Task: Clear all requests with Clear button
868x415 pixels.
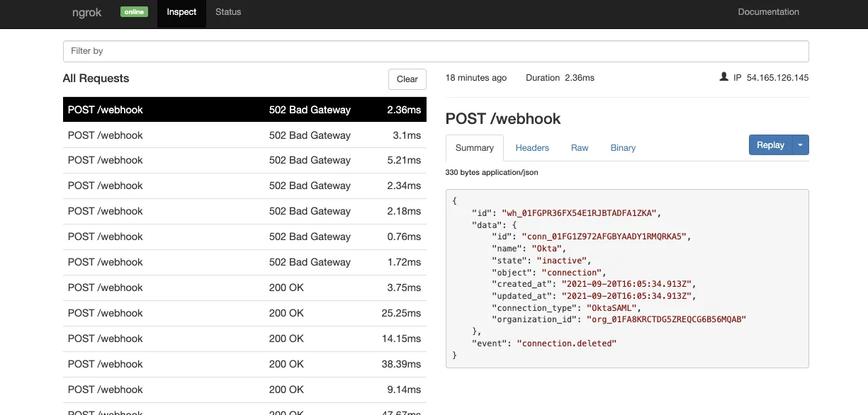Action: tap(407, 79)
